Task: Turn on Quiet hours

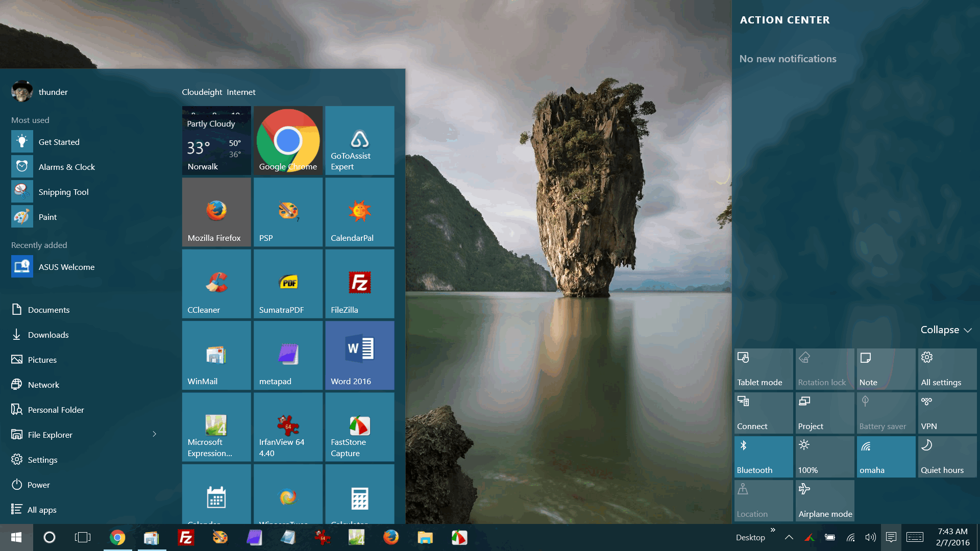Action: pos(947,457)
